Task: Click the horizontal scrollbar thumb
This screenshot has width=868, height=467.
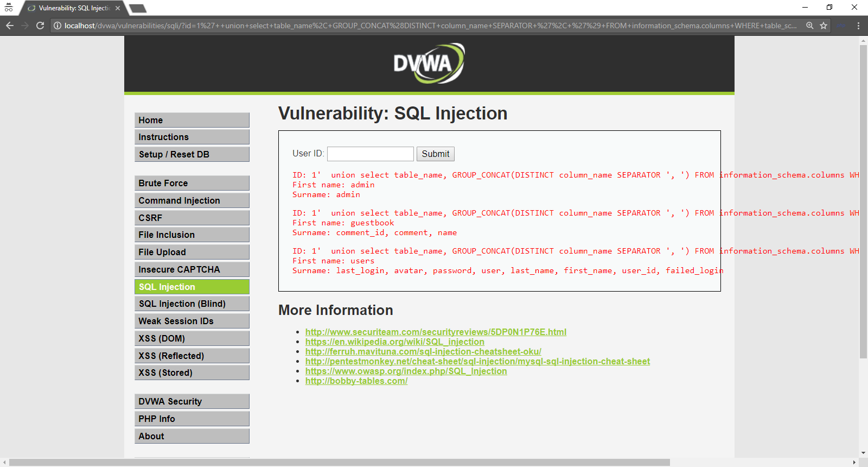Action: pyautogui.click(x=340, y=463)
